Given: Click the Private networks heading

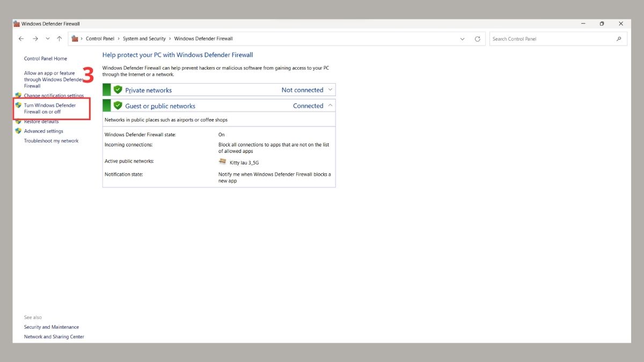Looking at the screenshot, I should pyautogui.click(x=149, y=90).
